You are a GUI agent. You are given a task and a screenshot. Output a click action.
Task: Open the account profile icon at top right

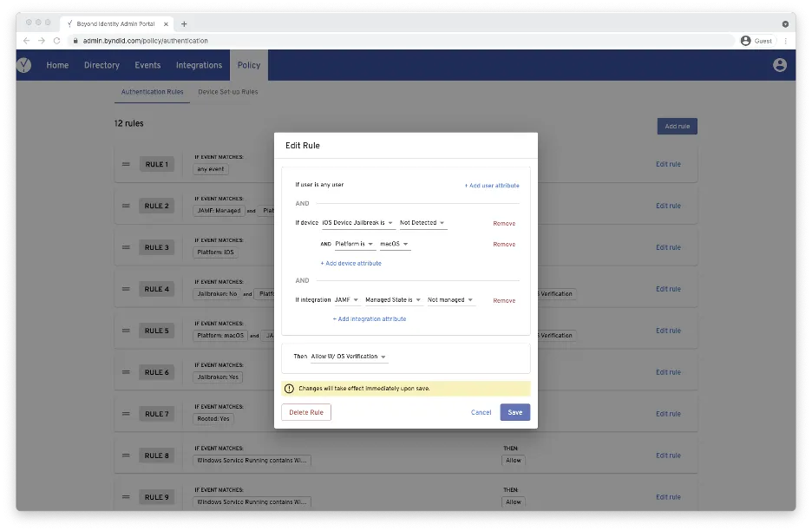click(x=779, y=64)
